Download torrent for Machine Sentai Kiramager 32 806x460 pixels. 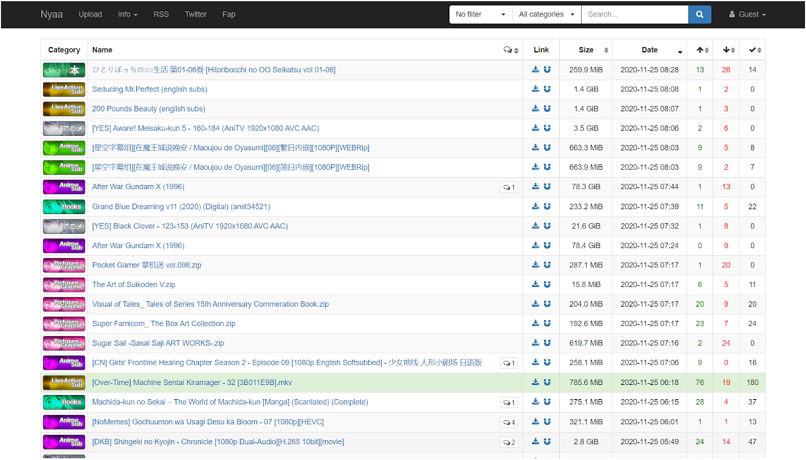(x=535, y=382)
